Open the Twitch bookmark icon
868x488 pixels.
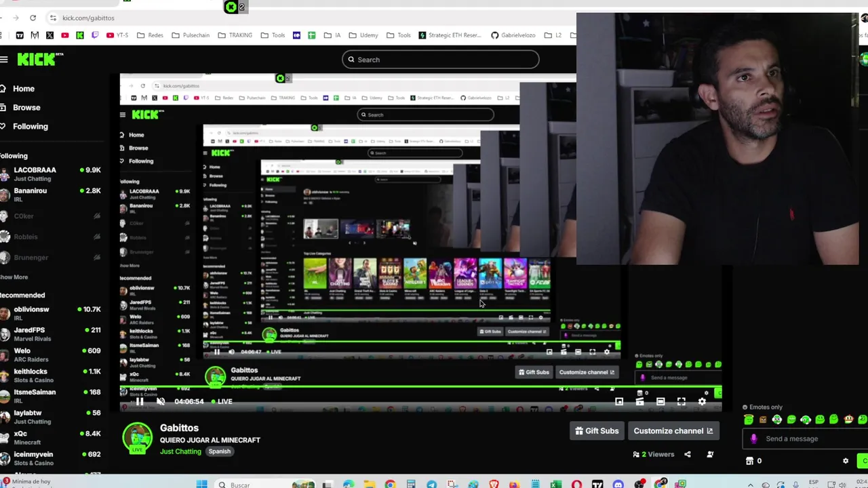95,35
